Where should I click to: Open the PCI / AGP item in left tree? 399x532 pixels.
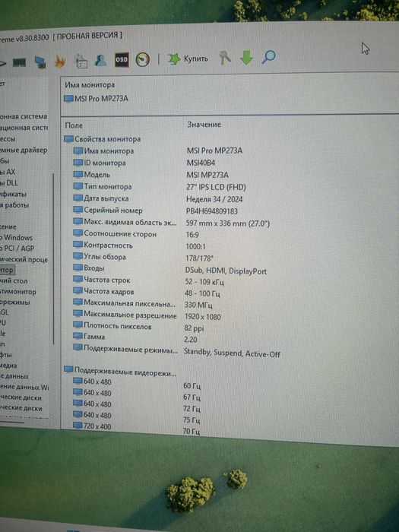(x=17, y=249)
